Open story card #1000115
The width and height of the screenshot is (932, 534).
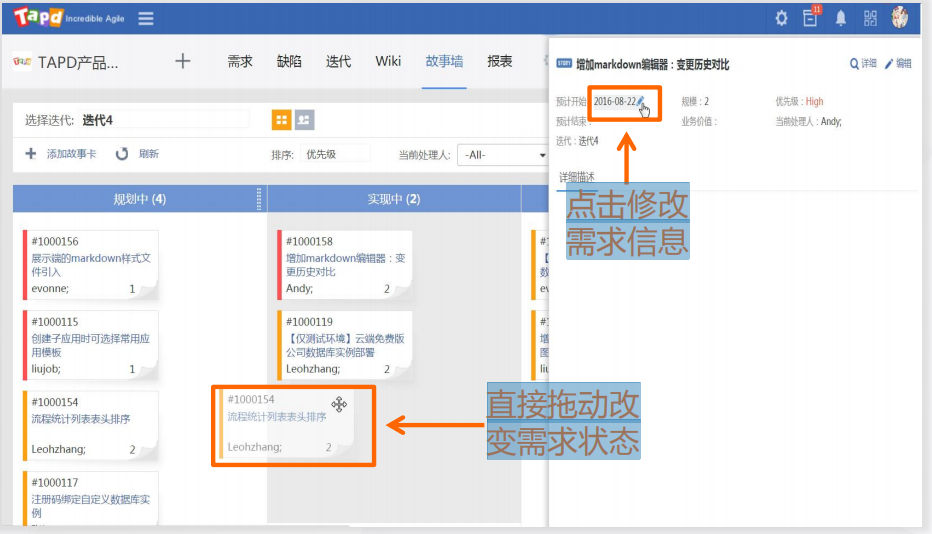[91, 345]
